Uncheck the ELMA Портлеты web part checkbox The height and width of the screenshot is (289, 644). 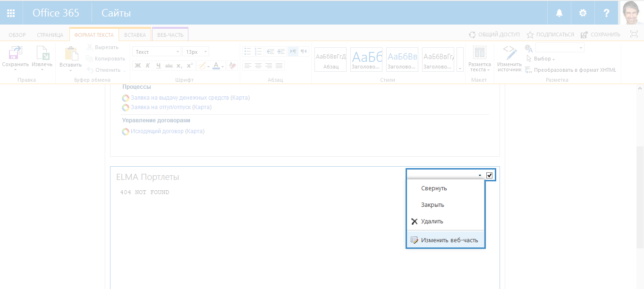click(x=490, y=176)
